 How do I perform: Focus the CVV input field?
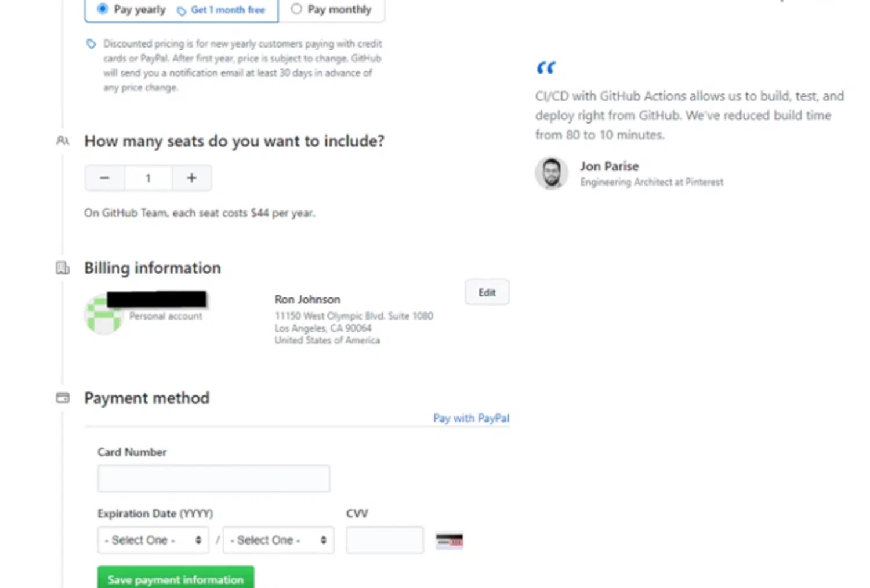(385, 540)
